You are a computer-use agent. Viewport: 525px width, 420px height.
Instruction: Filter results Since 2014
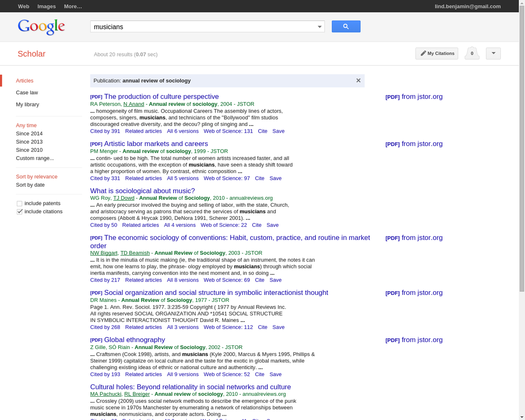pos(29,133)
